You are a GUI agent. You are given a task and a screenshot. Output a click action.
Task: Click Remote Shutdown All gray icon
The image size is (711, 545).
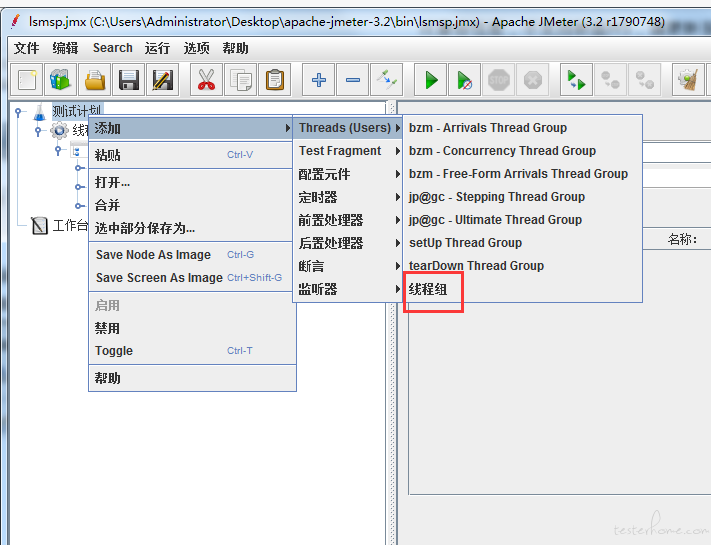[x=644, y=80]
